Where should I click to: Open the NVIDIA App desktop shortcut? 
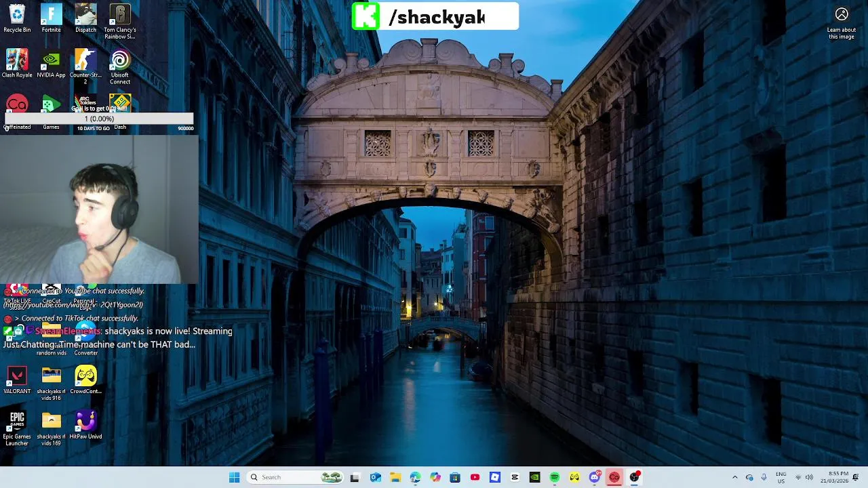(51, 64)
